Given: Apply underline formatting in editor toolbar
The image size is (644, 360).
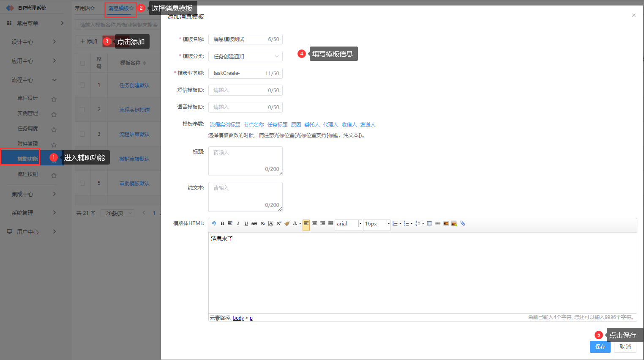Looking at the screenshot, I should (246, 223).
